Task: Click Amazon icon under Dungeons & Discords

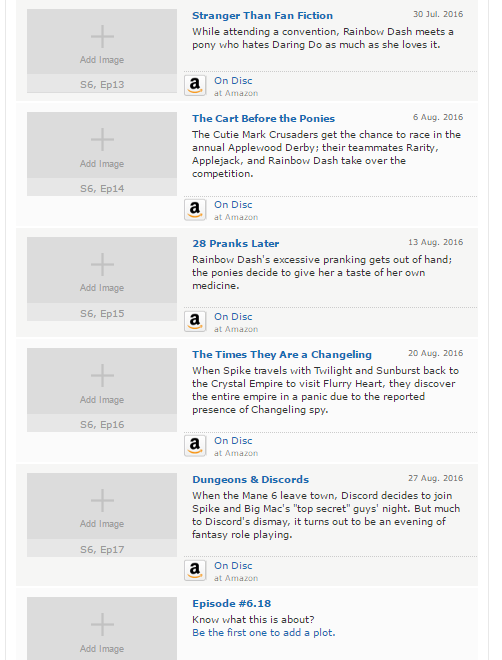Action: coord(195,571)
